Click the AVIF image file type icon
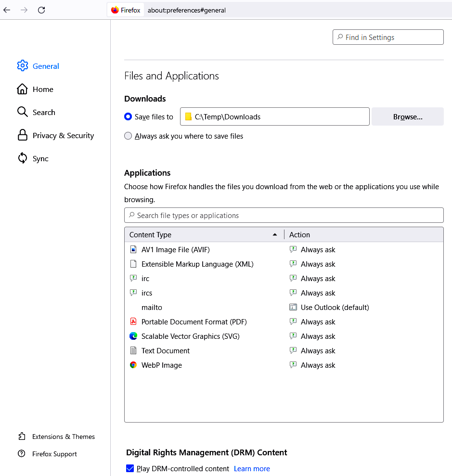The width and height of the screenshot is (452, 476). [x=133, y=249]
